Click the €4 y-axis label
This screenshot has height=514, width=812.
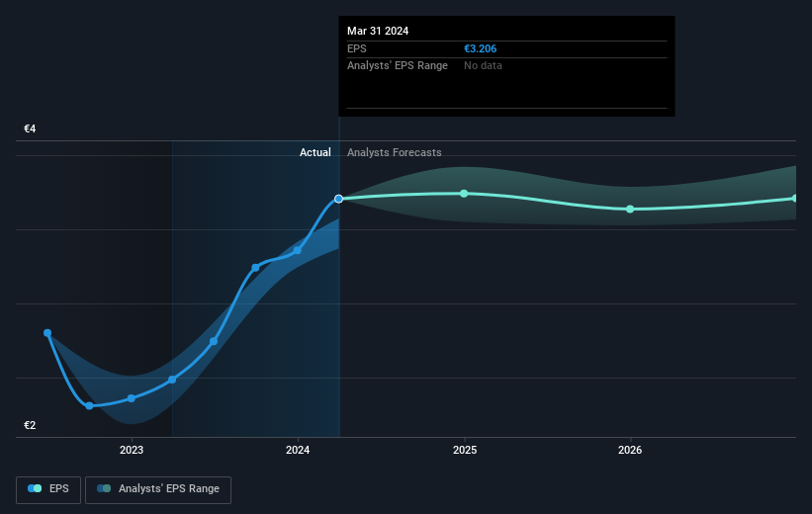coord(30,128)
